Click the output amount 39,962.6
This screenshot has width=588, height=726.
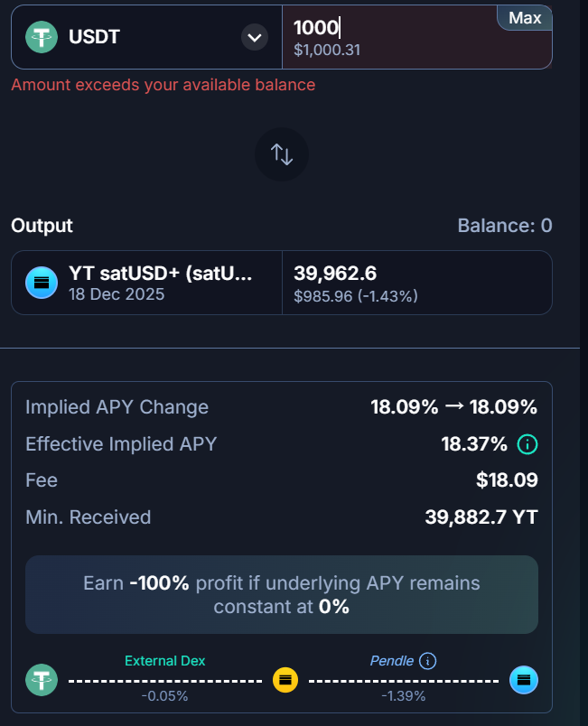[x=335, y=273]
